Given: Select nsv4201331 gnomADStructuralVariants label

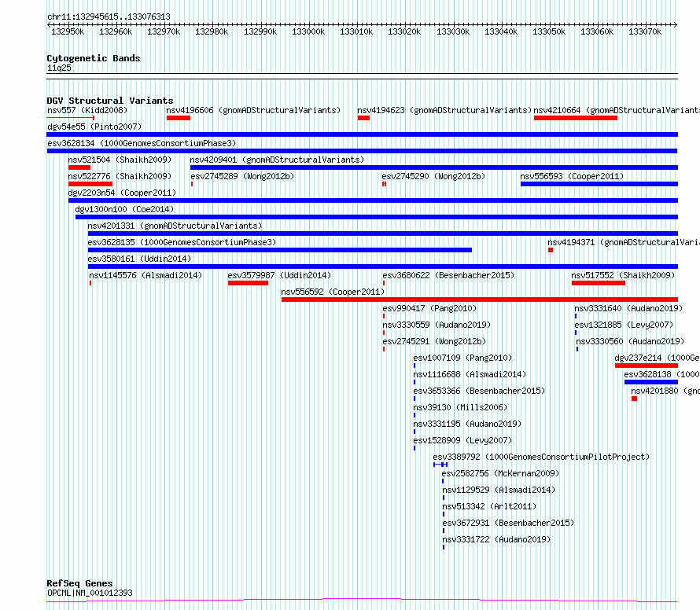Looking at the screenshot, I should click(x=175, y=226).
